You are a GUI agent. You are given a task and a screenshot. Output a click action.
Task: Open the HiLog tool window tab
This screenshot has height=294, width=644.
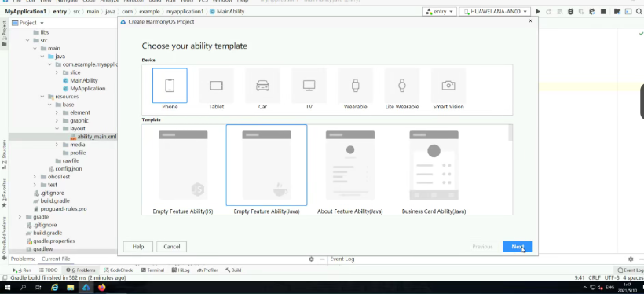point(181,270)
